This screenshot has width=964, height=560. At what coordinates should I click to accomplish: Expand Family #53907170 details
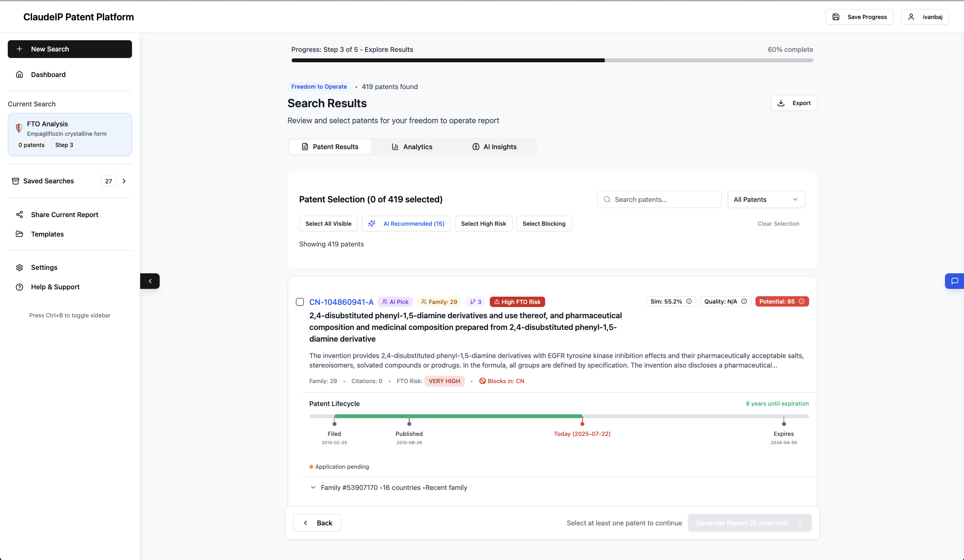[313, 487]
